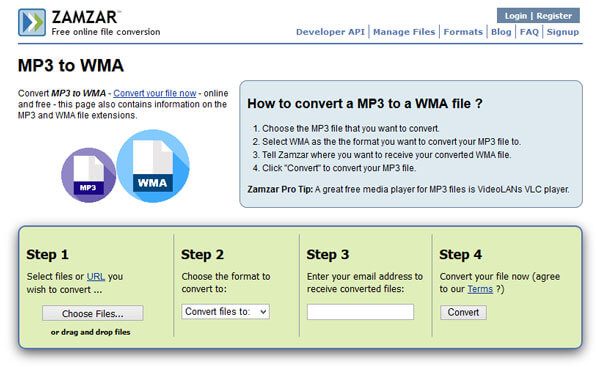The width and height of the screenshot is (600, 368).
Task: Follow the 'Convert your file now' link
Action: [x=155, y=93]
